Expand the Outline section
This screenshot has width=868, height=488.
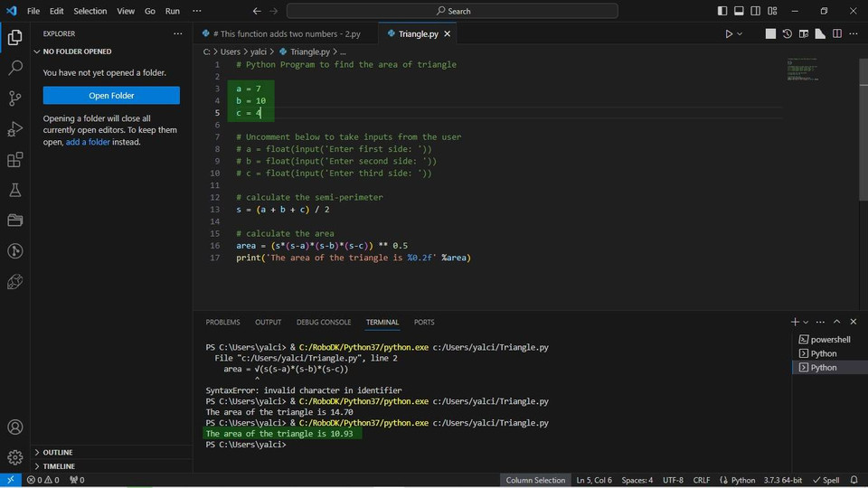pyautogui.click(x=58, y=452)
